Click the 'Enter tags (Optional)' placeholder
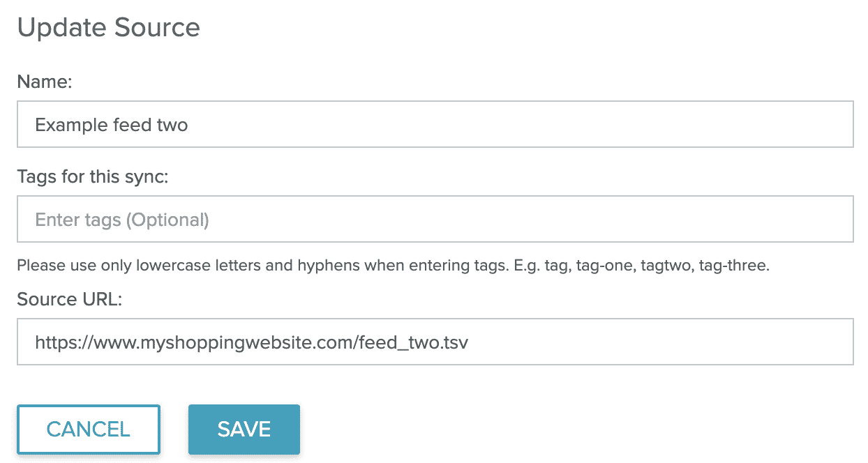The image size is (868, 463). [x=122, y=220]
